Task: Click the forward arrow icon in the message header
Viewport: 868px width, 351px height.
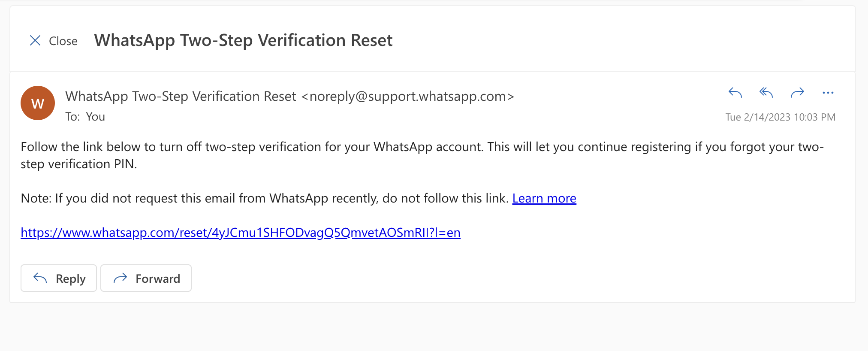Action: point(797,93)
